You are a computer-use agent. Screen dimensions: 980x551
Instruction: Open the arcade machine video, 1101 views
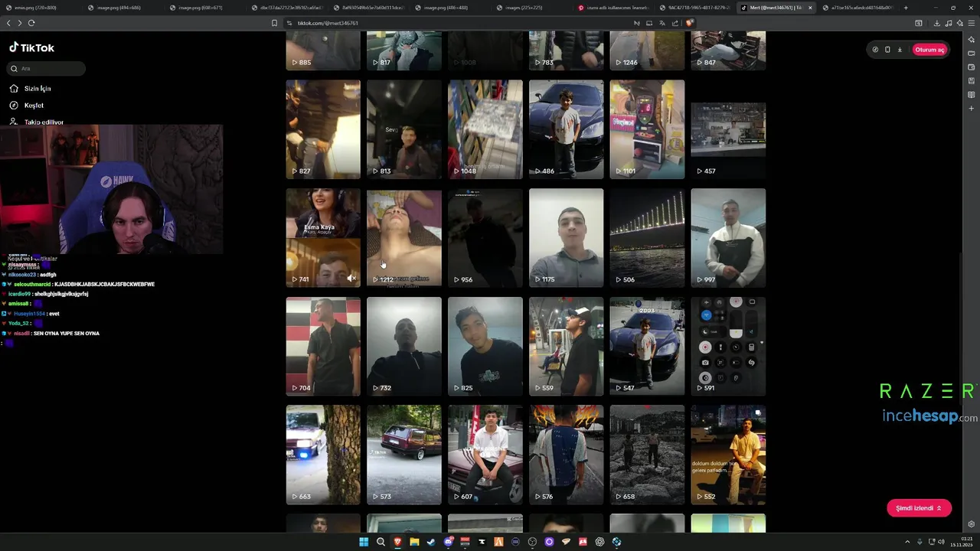(647, 129)
